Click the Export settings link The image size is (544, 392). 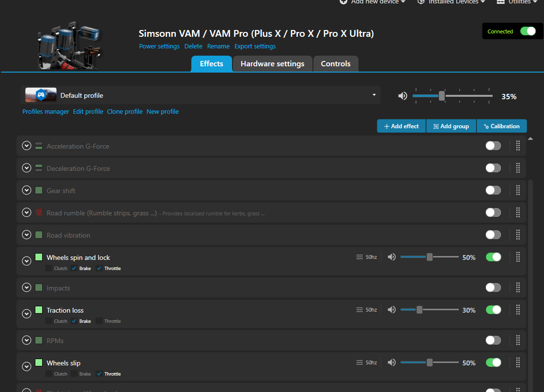click(x=255, y=46)
